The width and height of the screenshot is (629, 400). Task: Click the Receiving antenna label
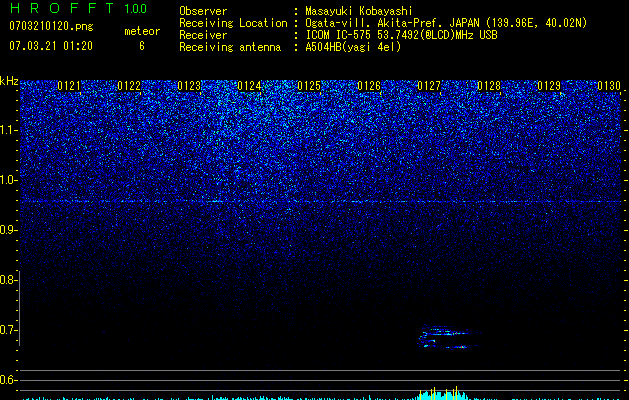click(230, 47)
